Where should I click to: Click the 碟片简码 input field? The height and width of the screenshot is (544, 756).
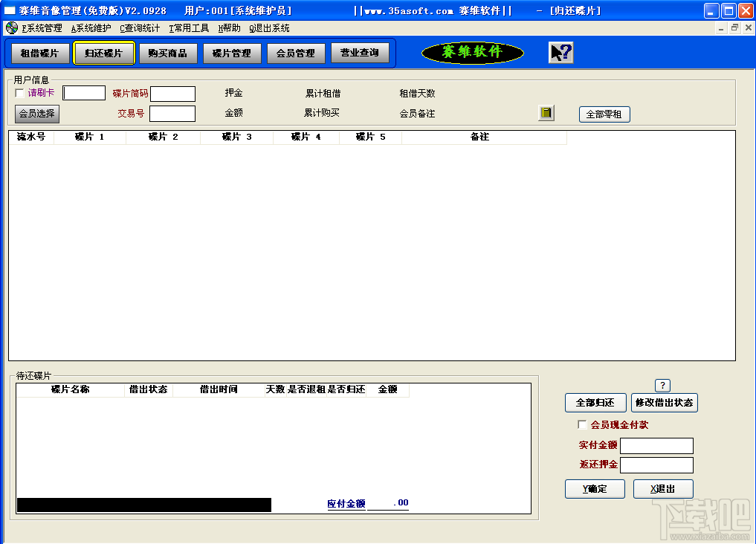pyautogui.click(x=172, y=94)
